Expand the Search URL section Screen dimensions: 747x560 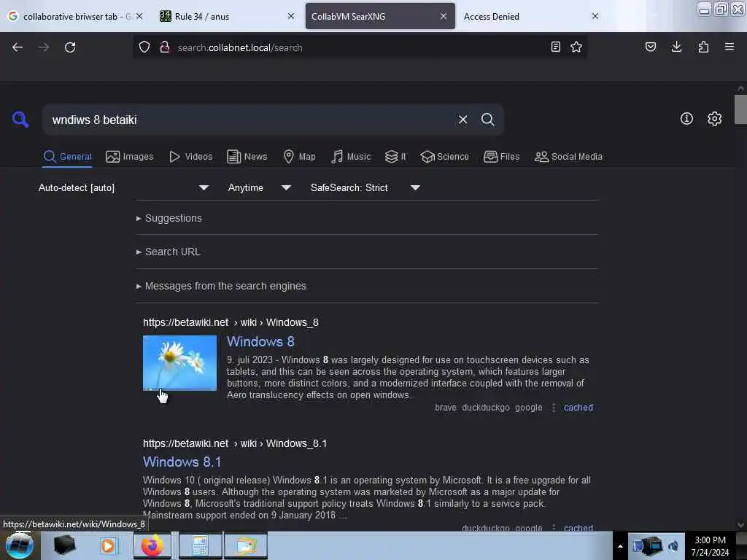(x=169, y=252)
